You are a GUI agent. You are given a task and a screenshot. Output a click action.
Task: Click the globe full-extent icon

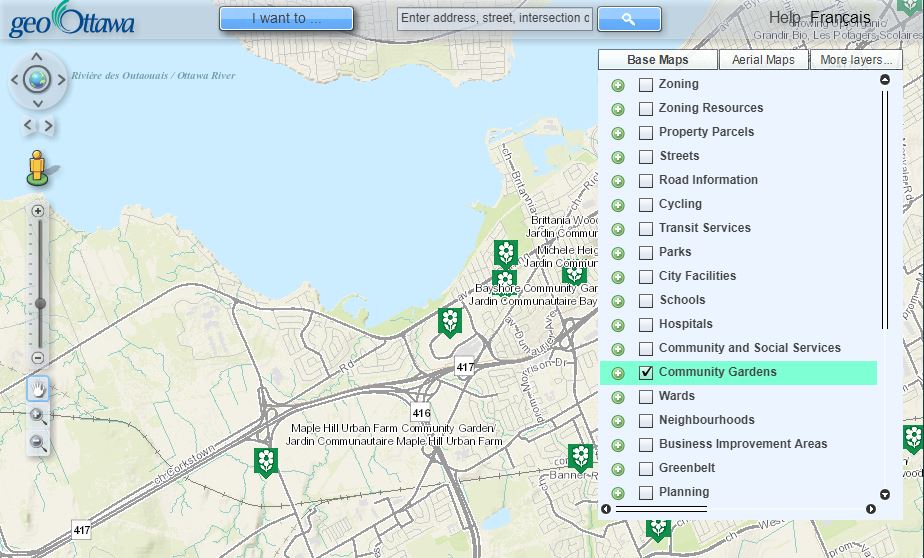37,80
